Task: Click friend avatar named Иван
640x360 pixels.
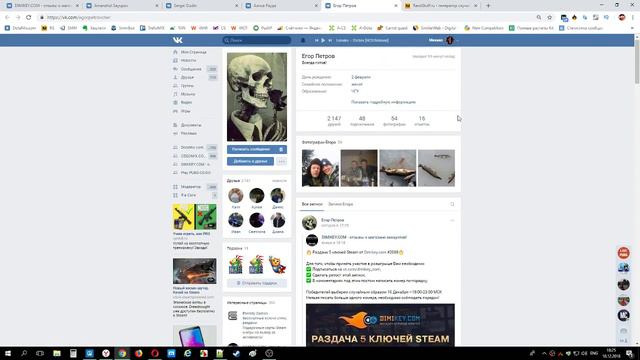Action: click(x=236, y=220)
